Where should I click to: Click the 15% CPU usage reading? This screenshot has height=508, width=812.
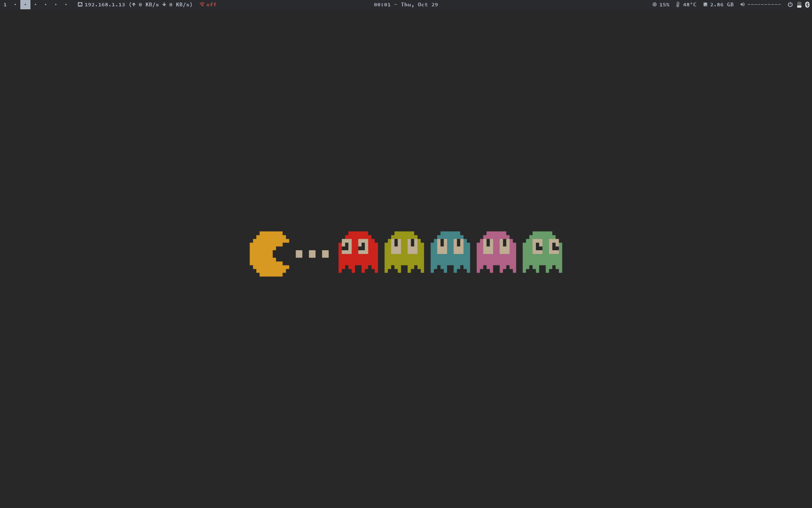(x=664, y=5)
